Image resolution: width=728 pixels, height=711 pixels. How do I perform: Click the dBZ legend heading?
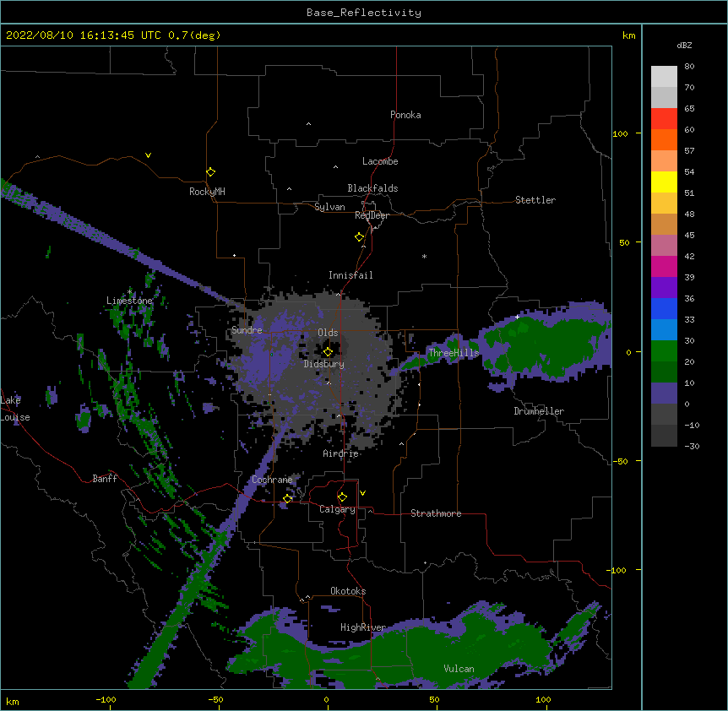pyautogui.click(x=684, y=45)
